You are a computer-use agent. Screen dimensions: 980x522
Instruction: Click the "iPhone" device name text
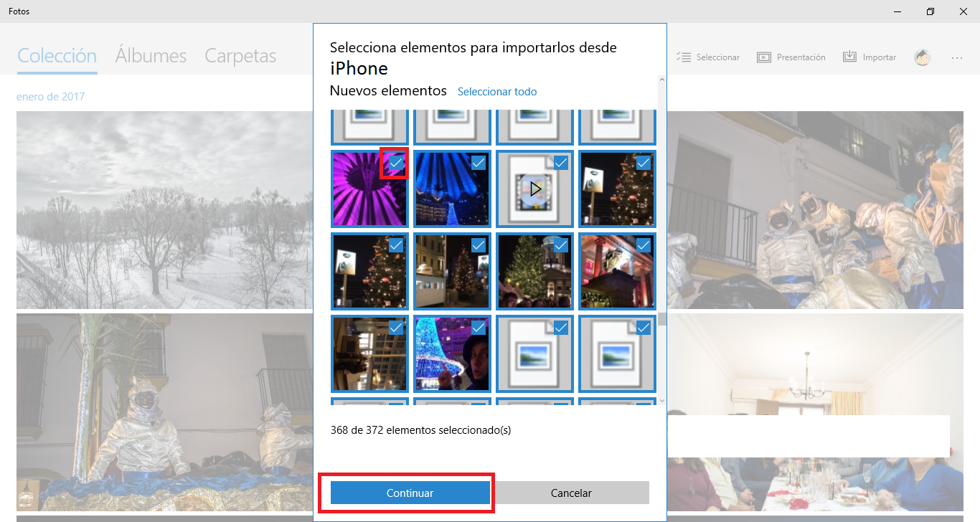click(x=359, y=69)
